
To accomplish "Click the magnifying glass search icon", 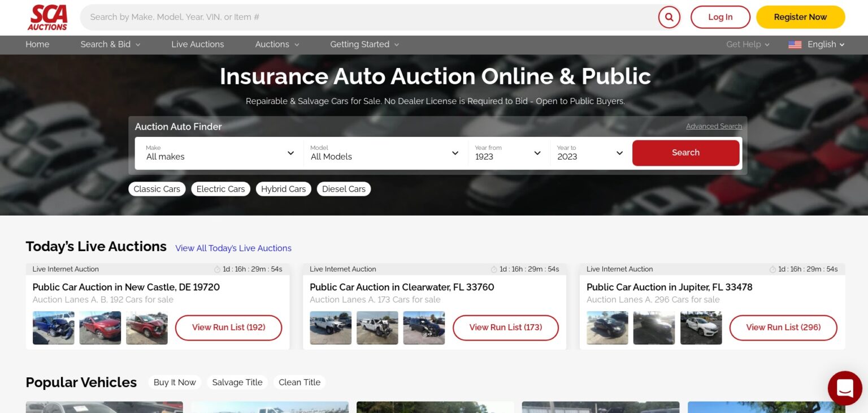I will coord(669,17).
